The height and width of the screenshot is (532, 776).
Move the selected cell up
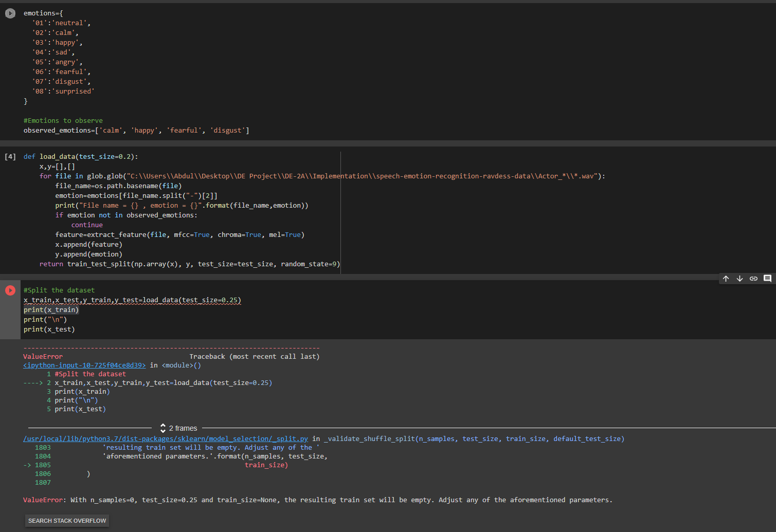[x=726, y=278]
